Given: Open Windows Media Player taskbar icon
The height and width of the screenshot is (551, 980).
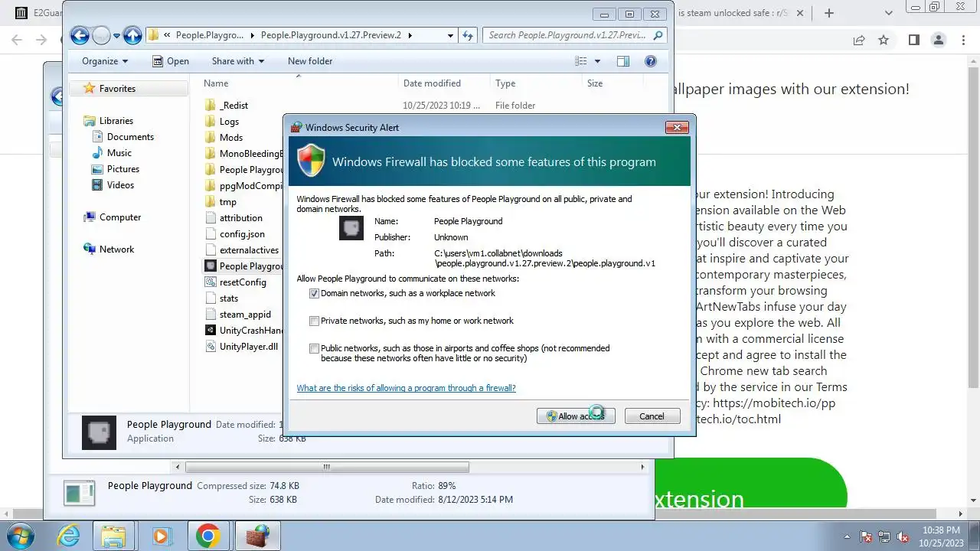Looking at the screenshot, I should (x=161, y=536).
